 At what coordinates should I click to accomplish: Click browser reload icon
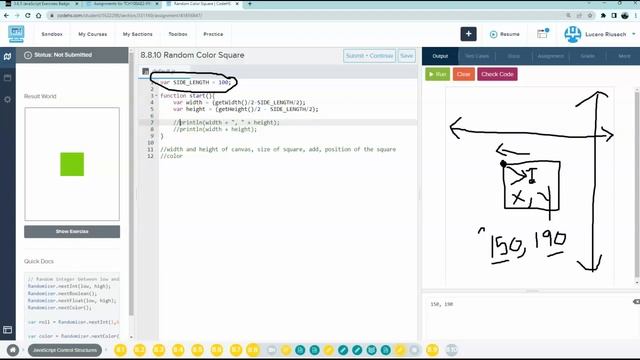pos(28,16)
